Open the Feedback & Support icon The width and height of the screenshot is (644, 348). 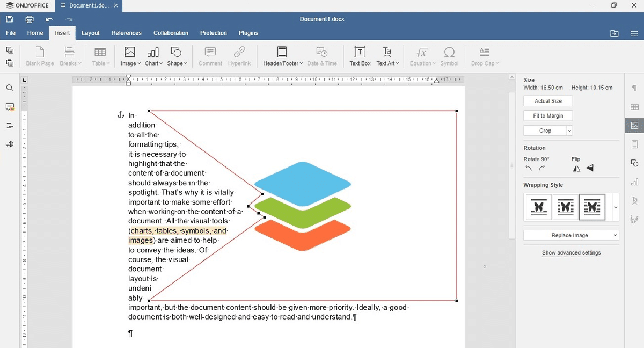tap(10, 144)
